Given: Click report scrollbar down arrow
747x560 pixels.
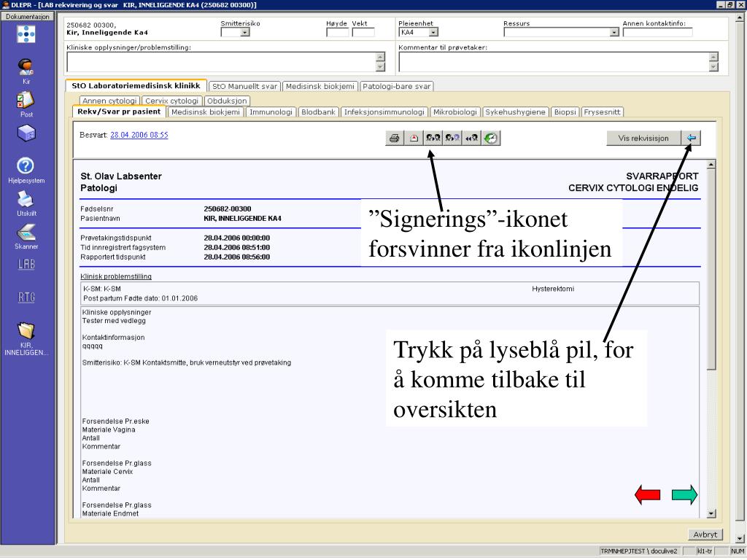Looking at the screenshot, I should point(711,513).
